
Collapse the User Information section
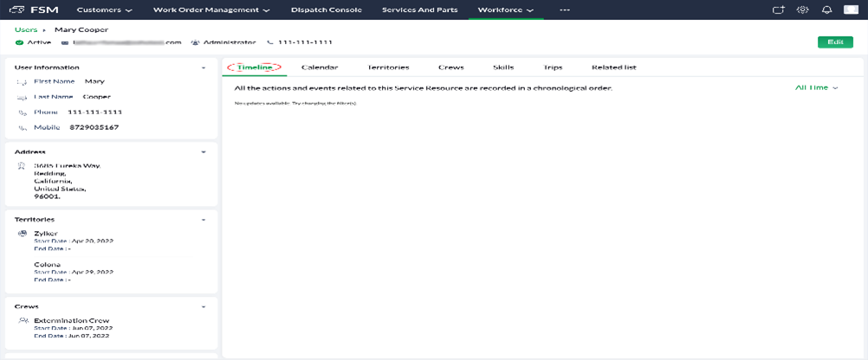[x=204, y=67]
